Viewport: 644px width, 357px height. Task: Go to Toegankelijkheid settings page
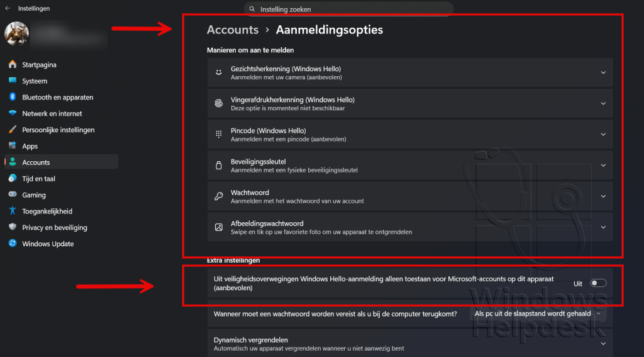pos(47,212)
